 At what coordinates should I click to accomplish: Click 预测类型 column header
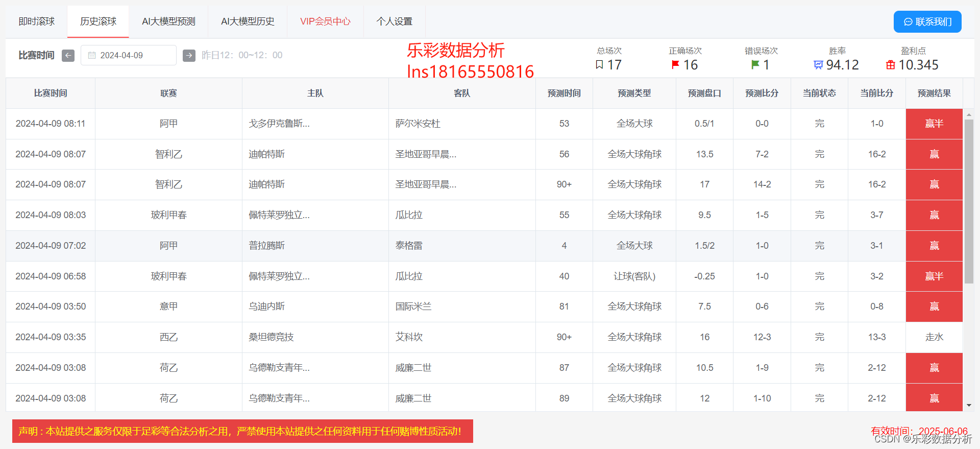[634, 93]
